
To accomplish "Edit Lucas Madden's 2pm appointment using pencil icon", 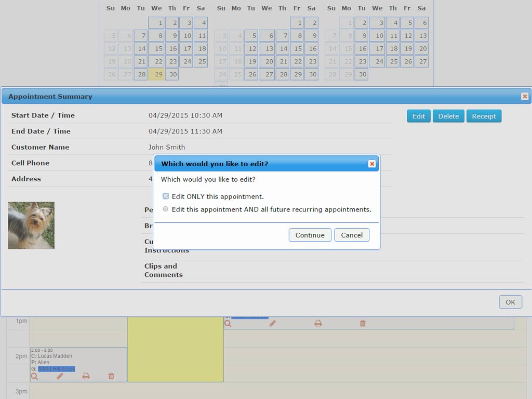I will 60,376.
